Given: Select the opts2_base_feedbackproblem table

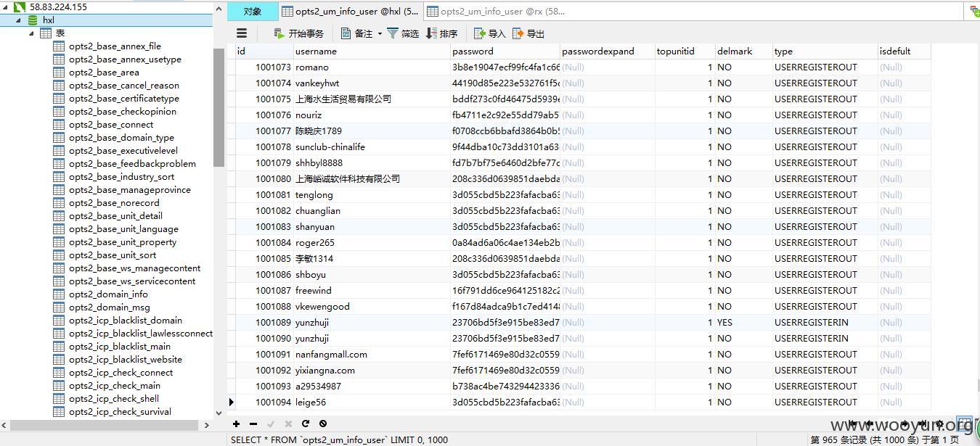Looking at the screenshot, I should point(132,164).
